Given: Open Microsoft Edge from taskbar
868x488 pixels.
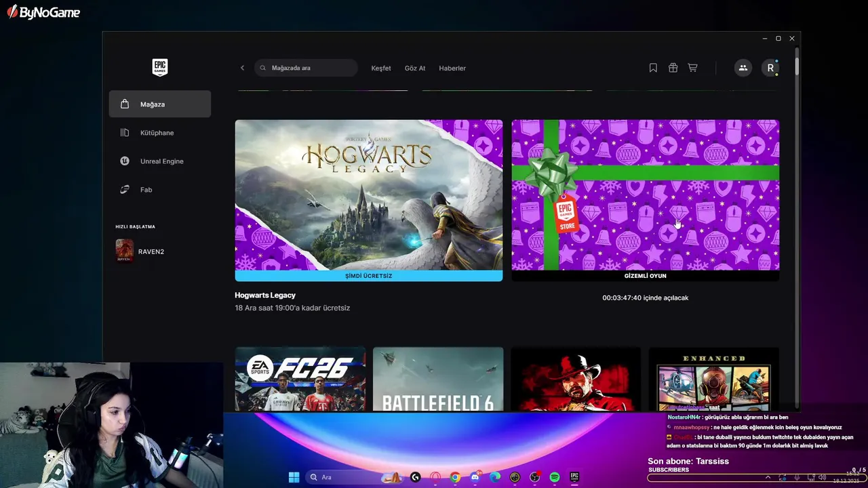Looking at the screenshot, I should (495, 477).
